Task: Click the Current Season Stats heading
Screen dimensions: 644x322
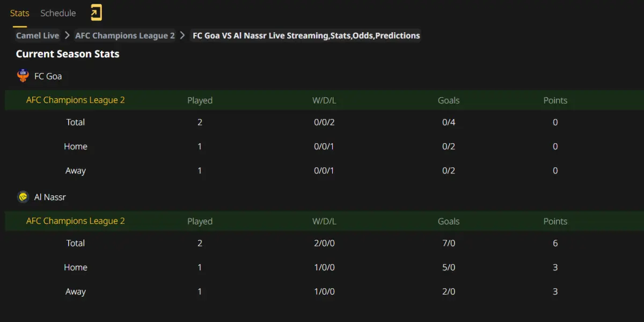Action: coord(68,54)
